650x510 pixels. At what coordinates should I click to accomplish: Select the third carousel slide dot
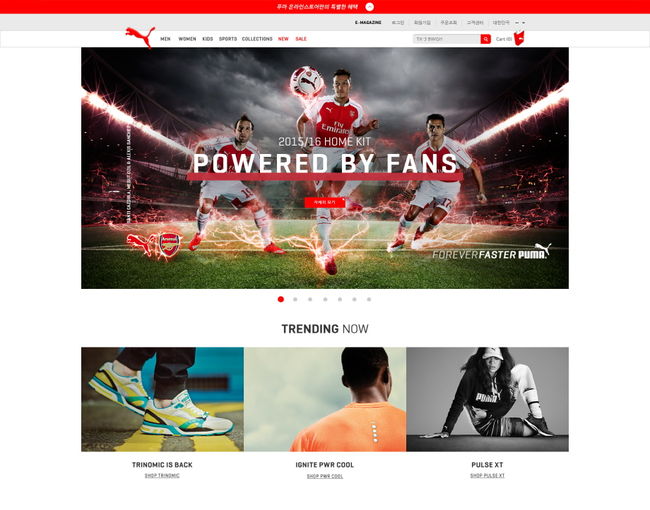(310, 299)
